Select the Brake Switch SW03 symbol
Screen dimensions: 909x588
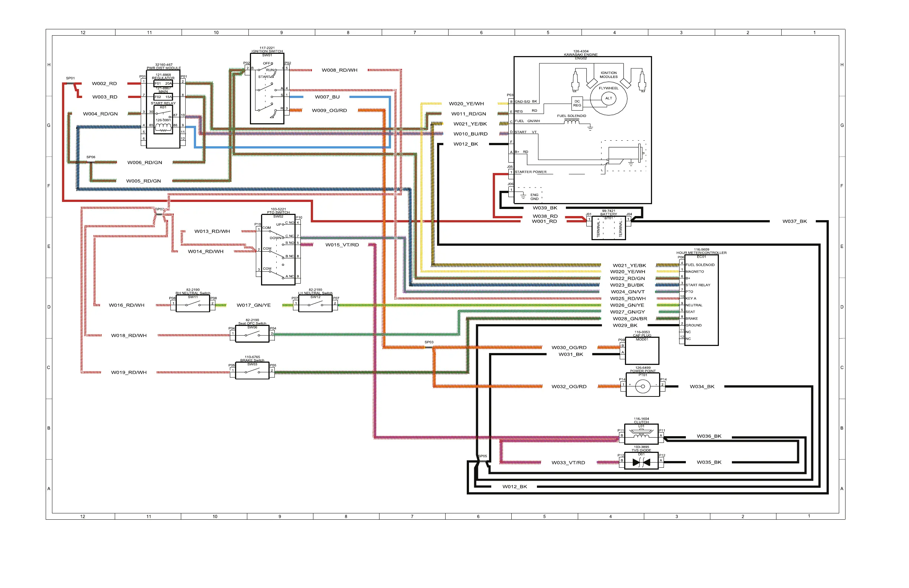pos(252,371)
